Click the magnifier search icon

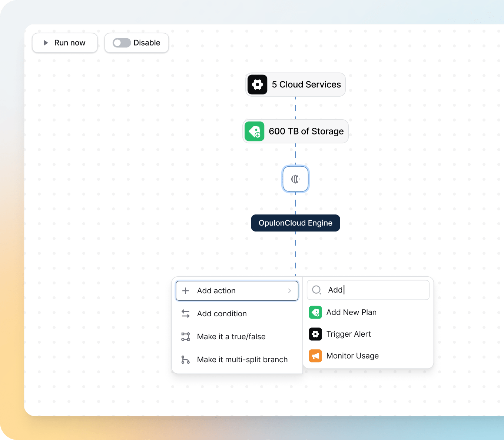[x=316, y=290]
